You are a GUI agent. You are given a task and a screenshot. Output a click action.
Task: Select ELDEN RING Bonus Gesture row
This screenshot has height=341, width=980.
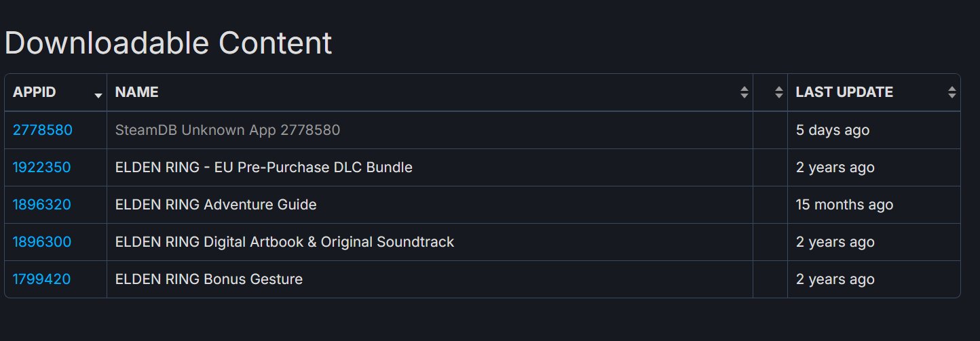pos(208,279)
